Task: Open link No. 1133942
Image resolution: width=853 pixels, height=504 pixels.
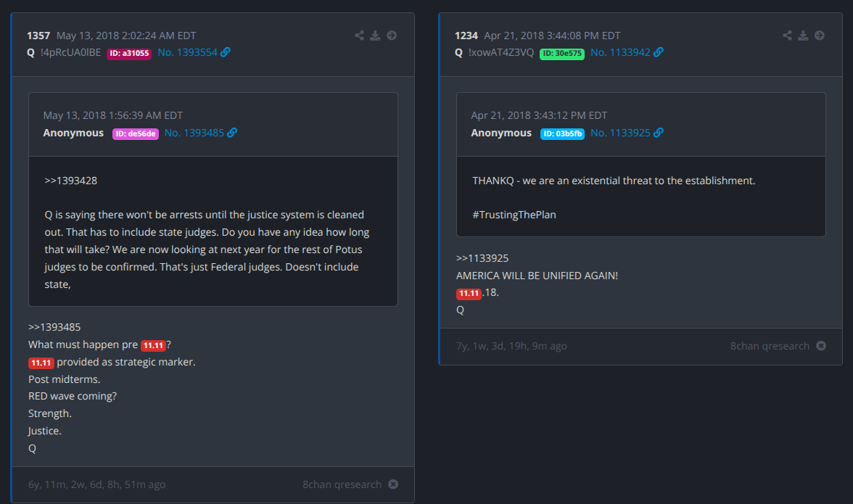Action: pyautogui.click(x=620, y=52)
